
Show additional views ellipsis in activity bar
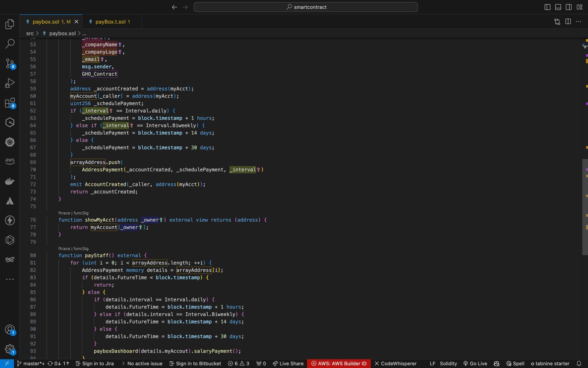(x=10, y=279)
